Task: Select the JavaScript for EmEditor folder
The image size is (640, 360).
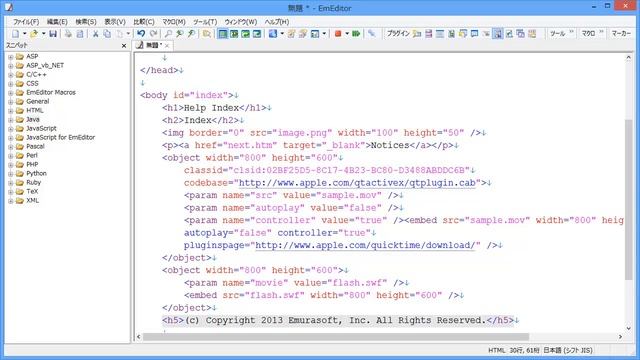Action: point(60,138)
